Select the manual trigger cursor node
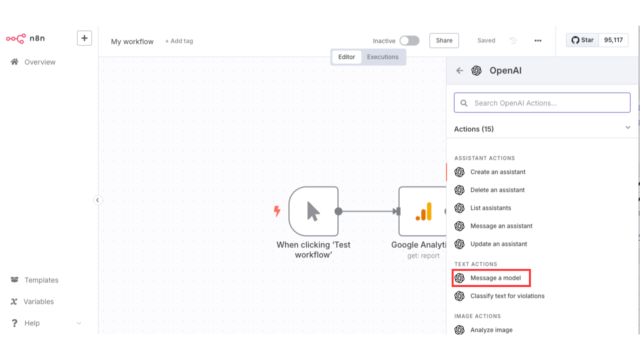 (313, 211)
